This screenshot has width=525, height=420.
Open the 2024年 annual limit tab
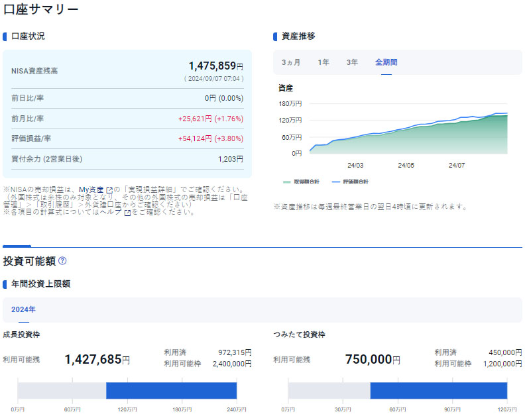[23, 309]
